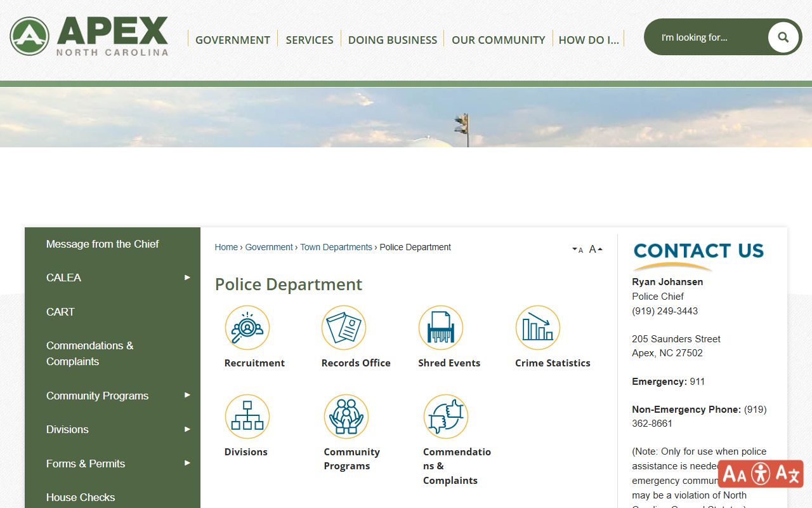Open the Crime Statistics chart icon
Screen dimensions: 812x508
point(538,328)
